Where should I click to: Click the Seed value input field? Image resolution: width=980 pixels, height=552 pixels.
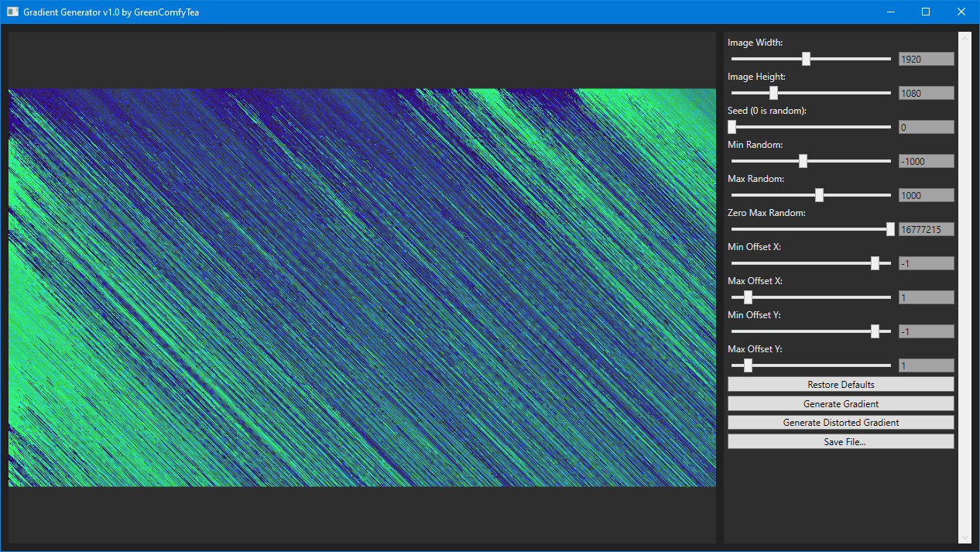coord(926,127)
